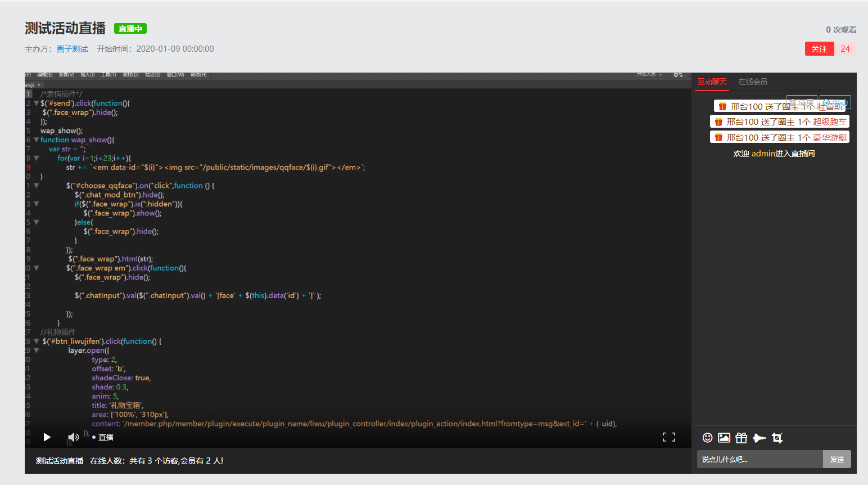This screenshot has width=868, height=485.
Task: Switch to the 互动聊天 tab
Action: point(712,82)
